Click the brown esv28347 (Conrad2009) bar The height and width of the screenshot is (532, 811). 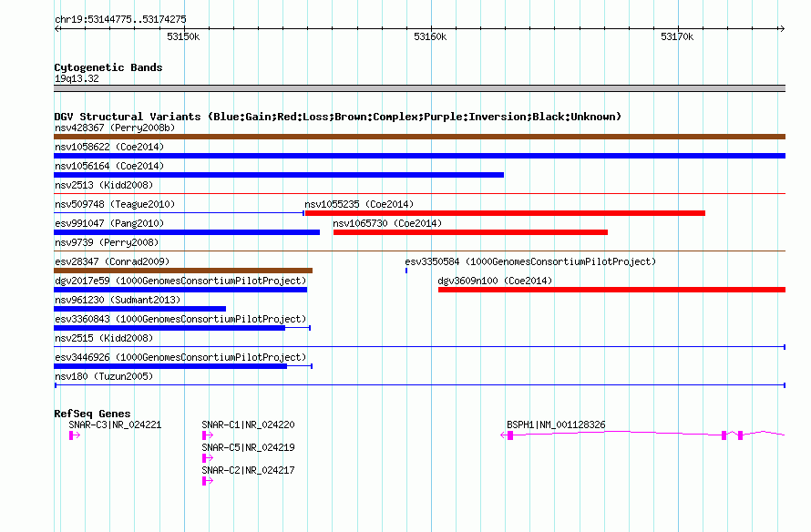click(183, 271)
